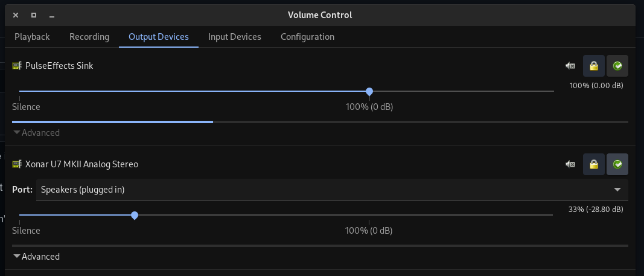Click the Xonar U7 MKII card icon

(x=17, y=164)
